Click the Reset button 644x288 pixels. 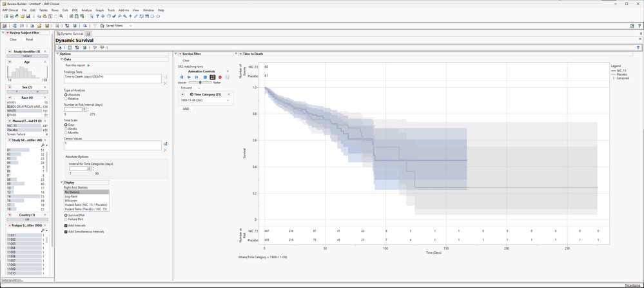29,39
